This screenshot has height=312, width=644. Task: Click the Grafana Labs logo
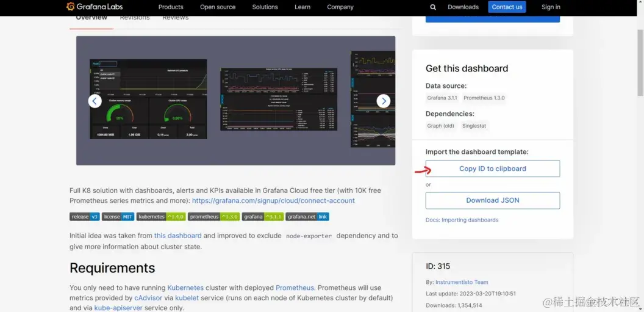pyautogui.click(x=95, y=7)
